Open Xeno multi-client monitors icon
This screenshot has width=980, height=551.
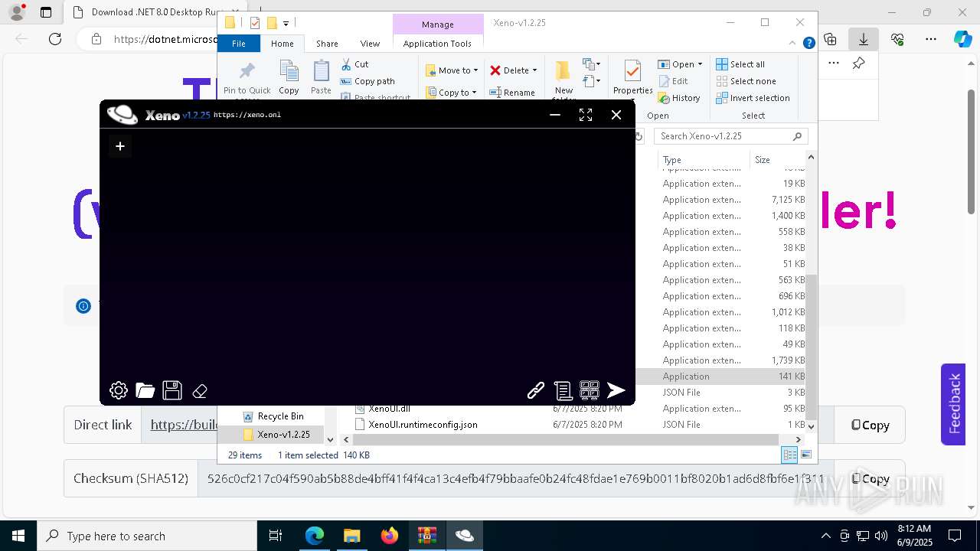point(590,391)
